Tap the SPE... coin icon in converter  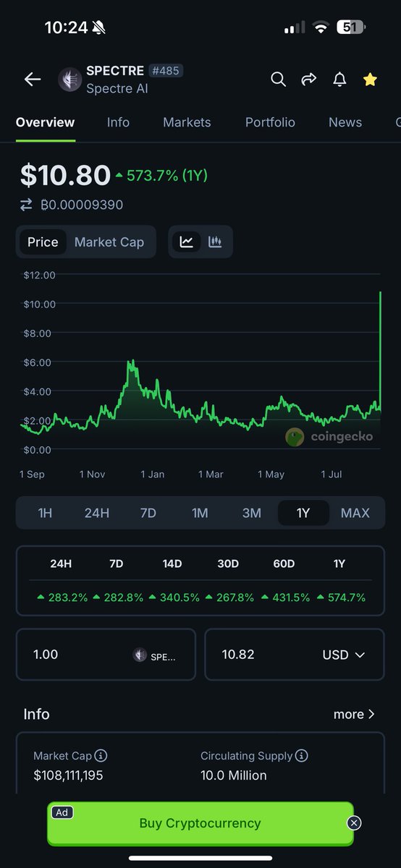pyautogui.click(x=140, y=655)
